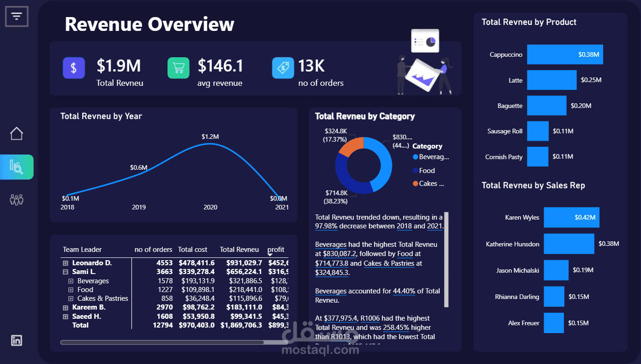The height and width of the screenshot is (364, 641).
Task: Toggle the Food legend item
Action: (x=427, y=170)
